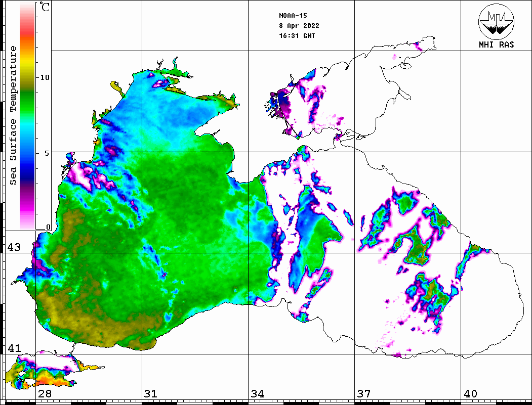
Task: Click latitude label "41"
Action: click(x=14, y=348)
